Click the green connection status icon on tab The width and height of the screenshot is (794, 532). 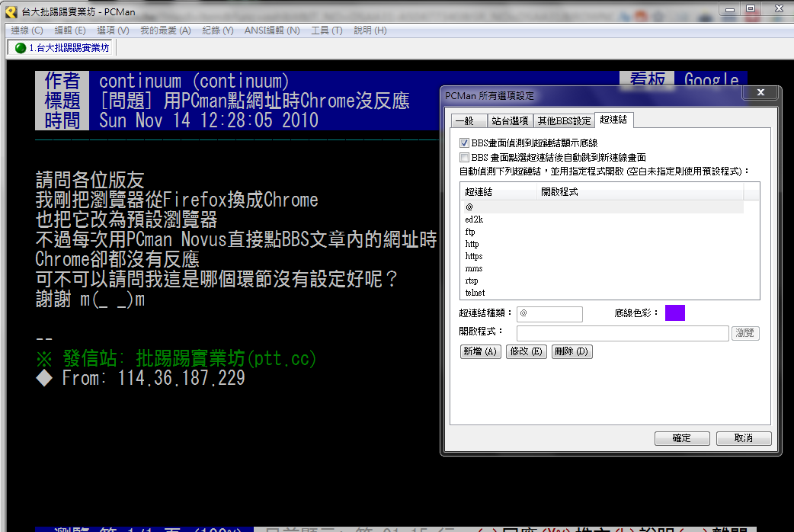point(21,48)
